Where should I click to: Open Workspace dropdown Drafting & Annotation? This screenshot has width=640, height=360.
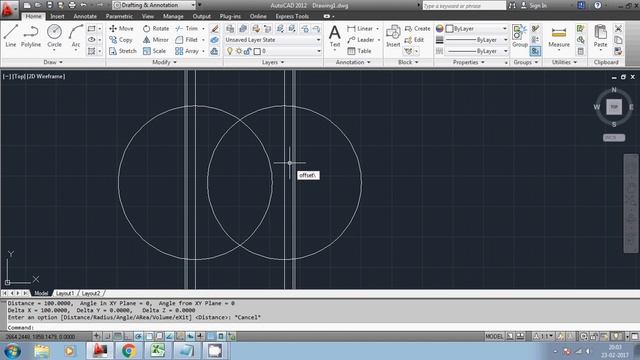154,5
